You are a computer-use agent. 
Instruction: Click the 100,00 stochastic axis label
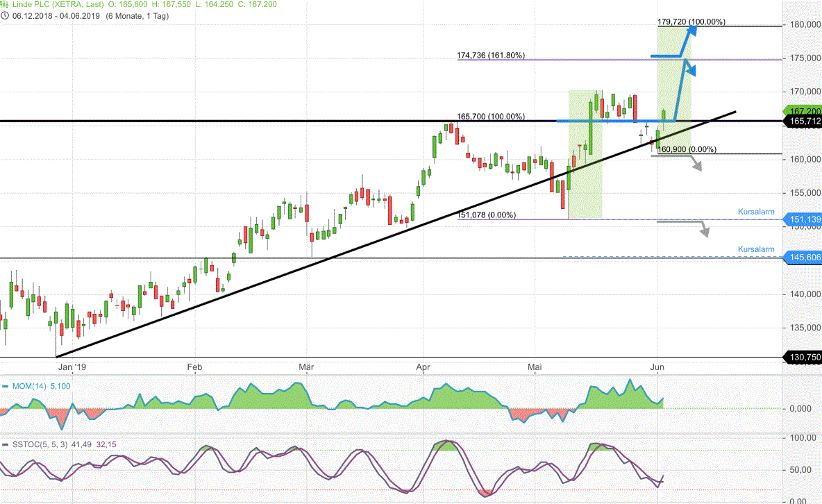(x=803, y=438)
